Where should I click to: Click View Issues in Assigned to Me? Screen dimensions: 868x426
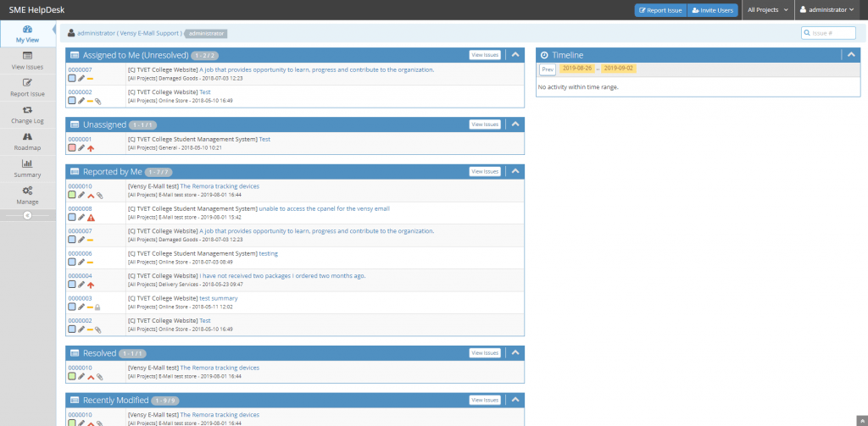pos(485,55)
